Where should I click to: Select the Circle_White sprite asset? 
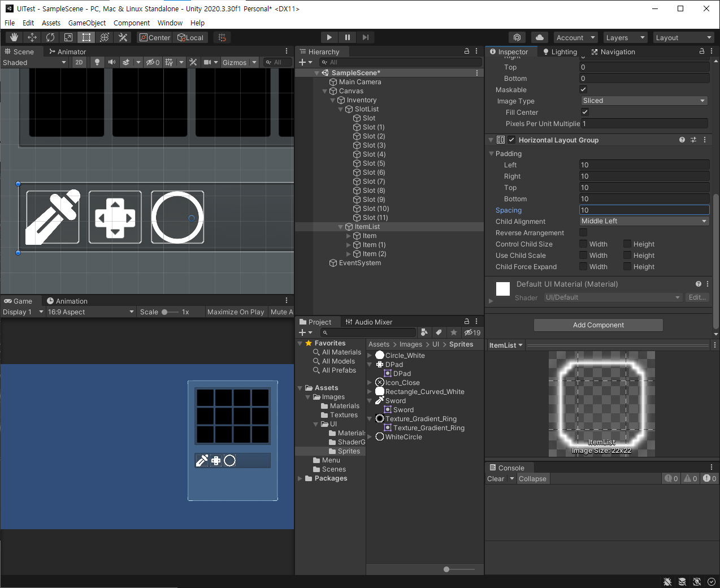(405, 356)
